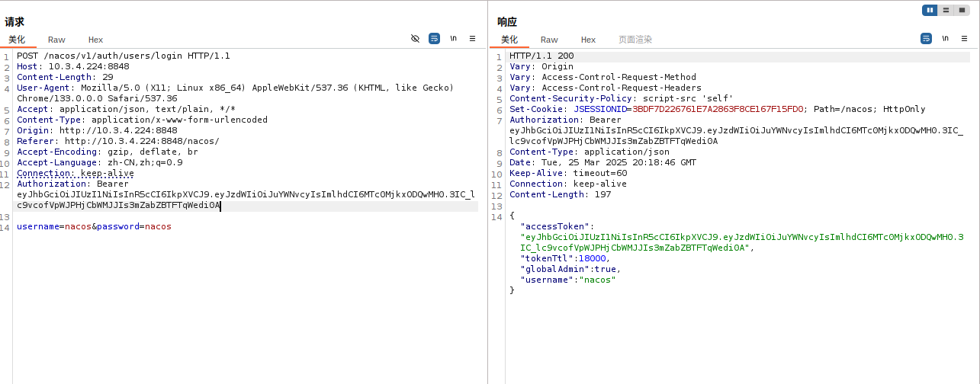Toggle word wrap in the request panel

(434, 38)
